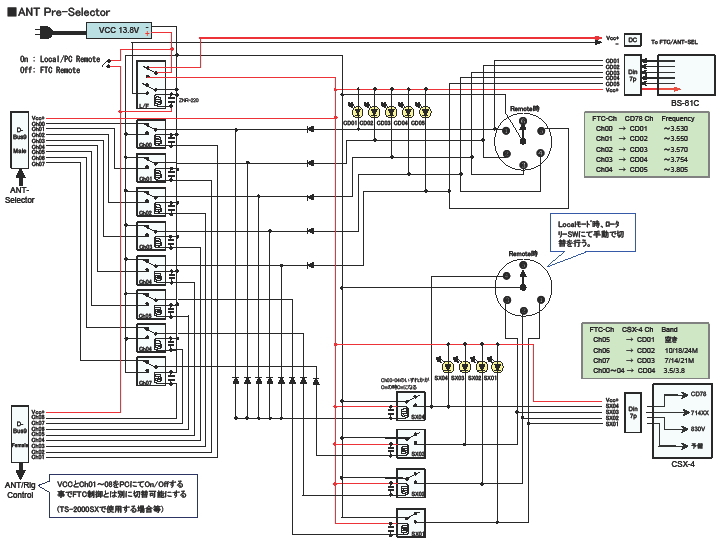Select the L/F relay block
The image size is (726, 548).
click(x=151, y=85)
